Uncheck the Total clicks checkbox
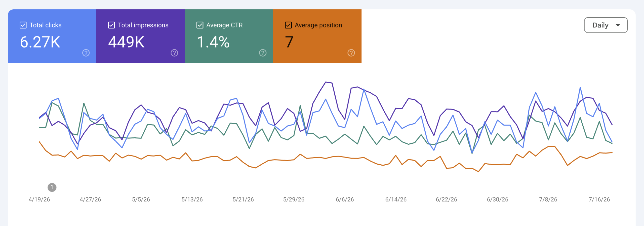 coord(23,25)
